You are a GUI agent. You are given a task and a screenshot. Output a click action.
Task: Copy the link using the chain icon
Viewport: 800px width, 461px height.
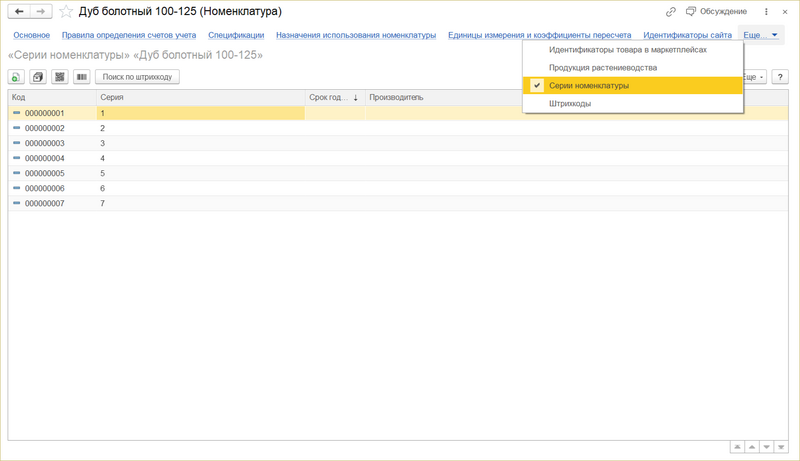670,11
